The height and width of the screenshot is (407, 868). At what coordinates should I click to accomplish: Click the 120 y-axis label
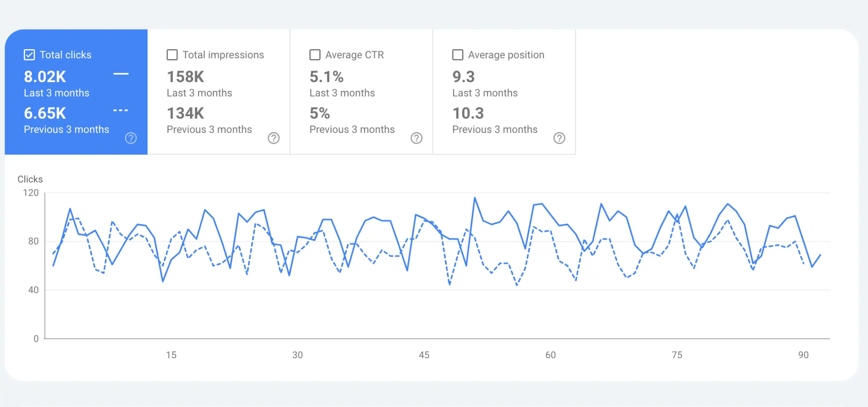click(x=31, y=193)
